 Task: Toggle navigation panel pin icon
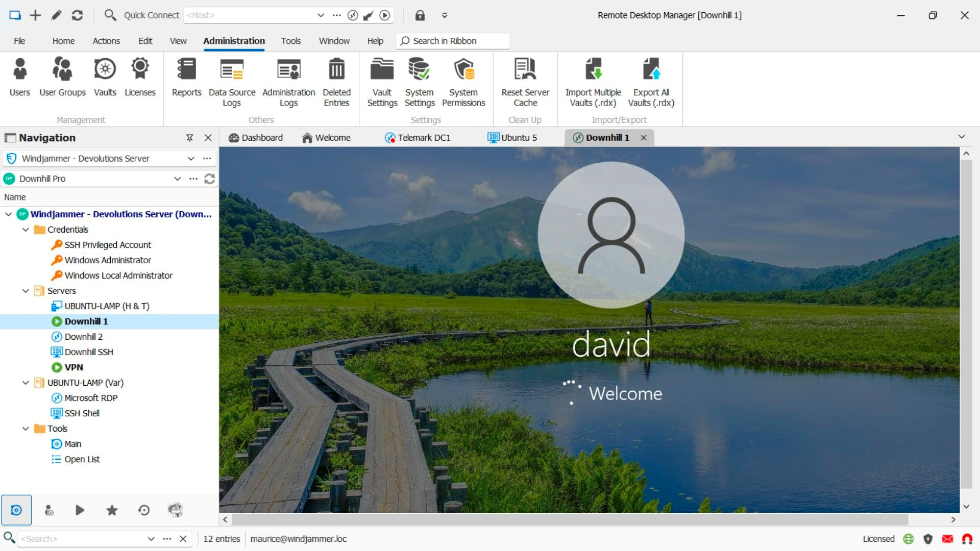189,137
